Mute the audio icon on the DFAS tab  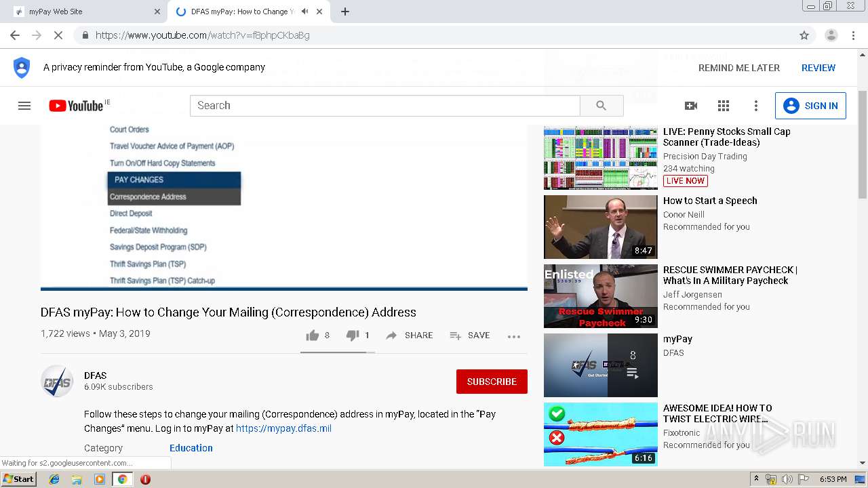305,12
